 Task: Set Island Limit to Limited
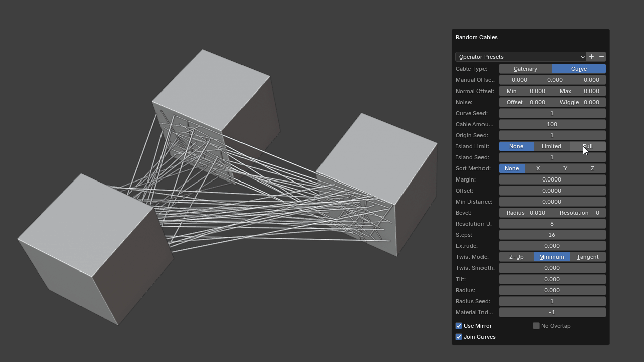(551, 146)
